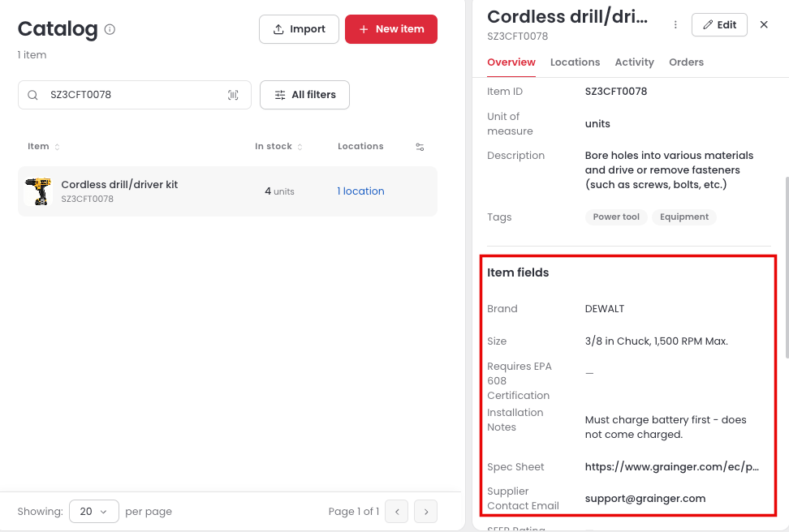Click the Catalog info icon
Screen dimensions: 789x532
point(110,29)
